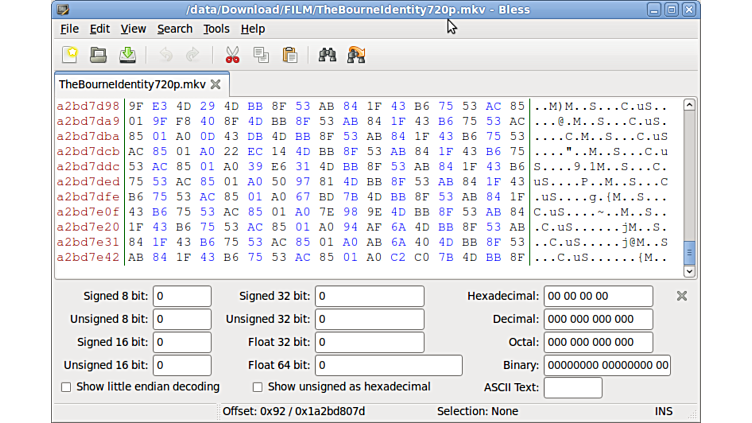Click the Paste clipboard icon
This screenshot has width=752, height=423.
click(x=290, y=55)
